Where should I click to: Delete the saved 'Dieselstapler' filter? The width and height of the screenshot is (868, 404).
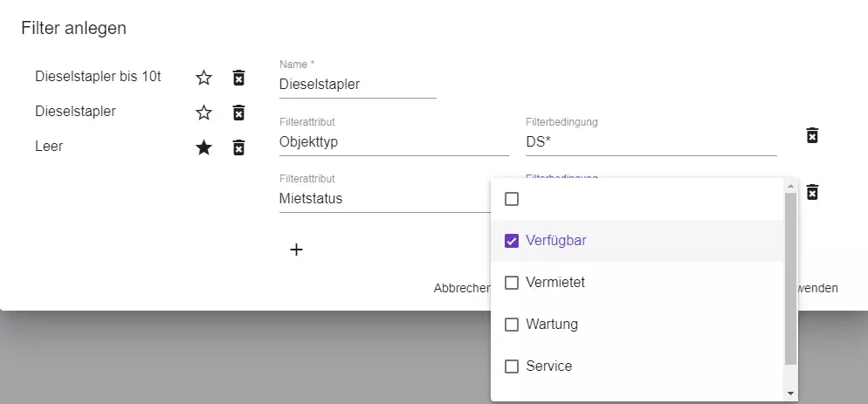[x=238, y=113]
